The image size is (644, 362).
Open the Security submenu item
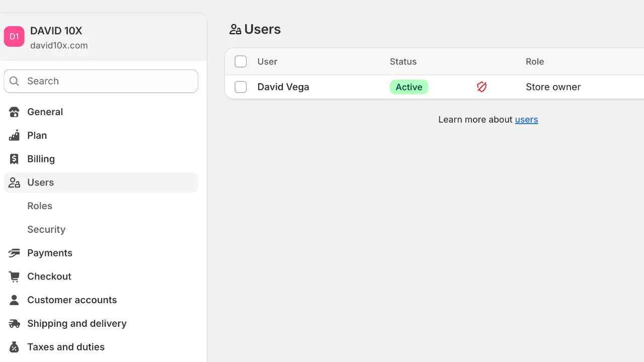pyautogui.click(x=46, y=230)
